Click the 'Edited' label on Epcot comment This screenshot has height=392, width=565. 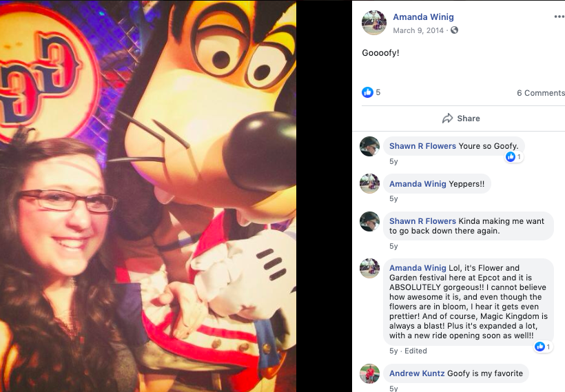tap(415, 351)
